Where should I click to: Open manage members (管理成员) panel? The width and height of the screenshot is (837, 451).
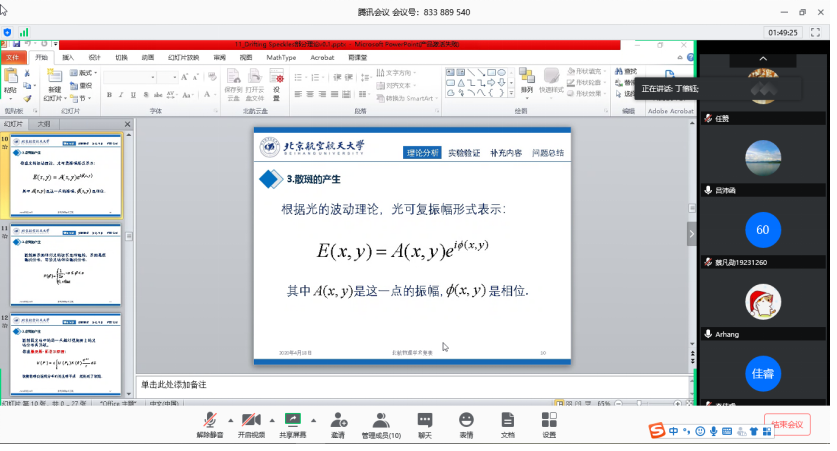[x=381, y=420]
